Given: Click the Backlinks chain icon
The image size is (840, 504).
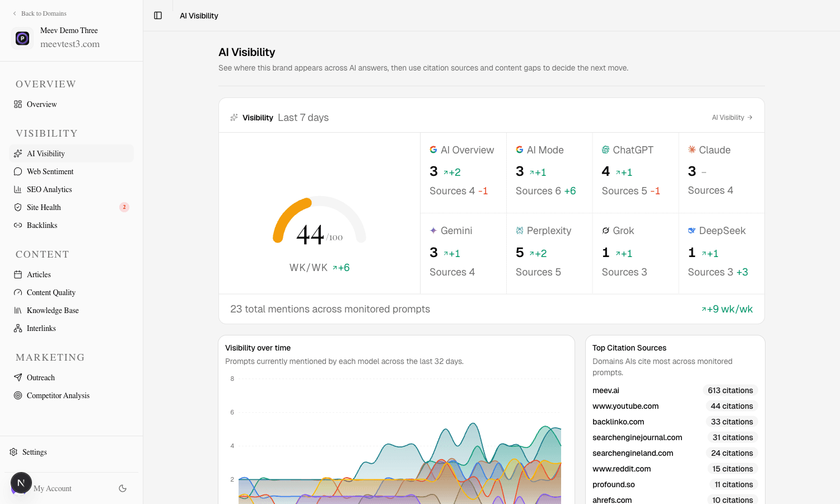Looking at the screenshot, I should [18, 225].
